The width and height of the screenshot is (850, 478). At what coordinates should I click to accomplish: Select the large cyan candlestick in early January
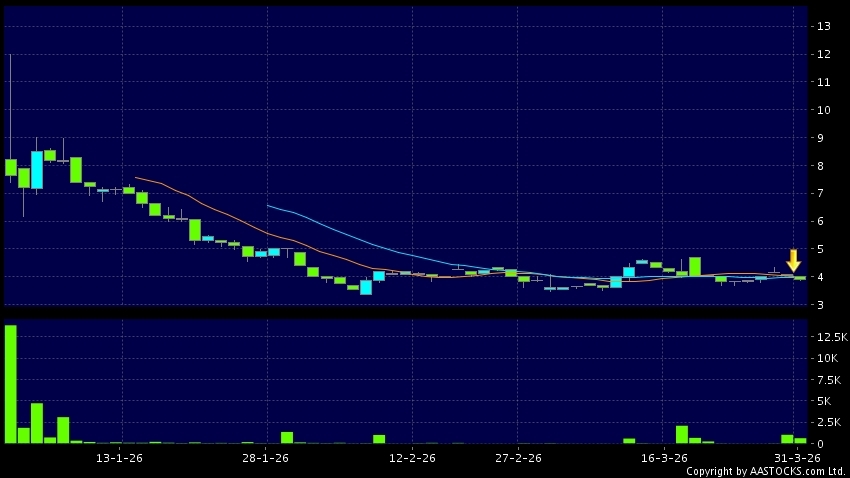tap(37, 170)
